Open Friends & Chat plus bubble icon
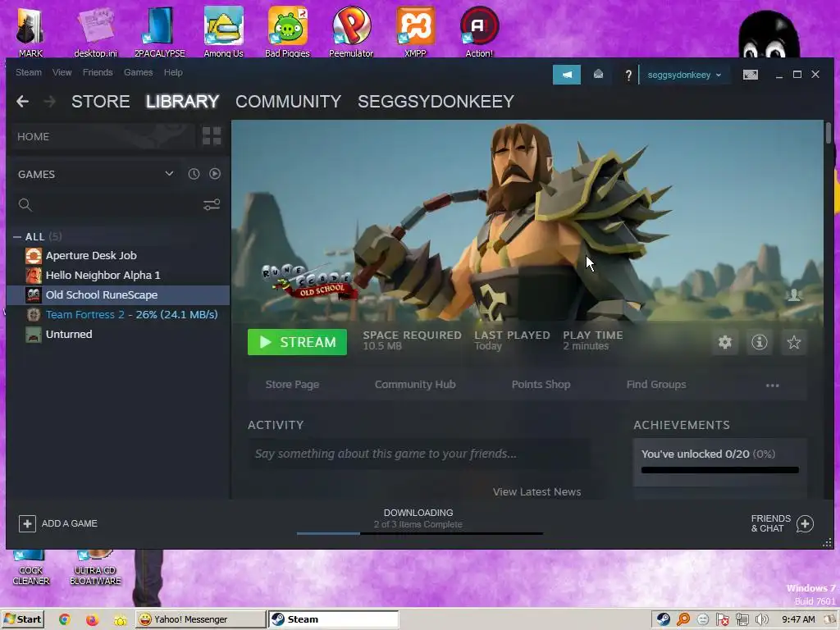 point(805,523)
